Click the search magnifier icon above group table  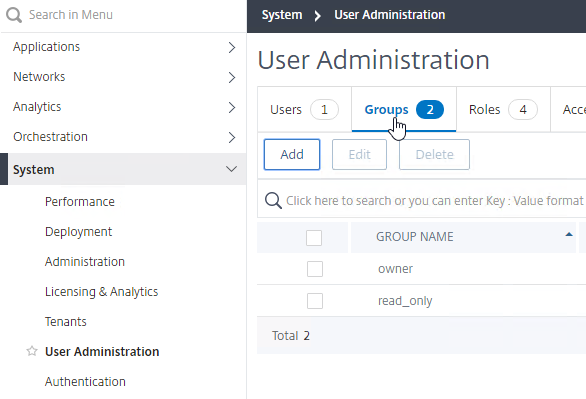[x=273, y=201]
